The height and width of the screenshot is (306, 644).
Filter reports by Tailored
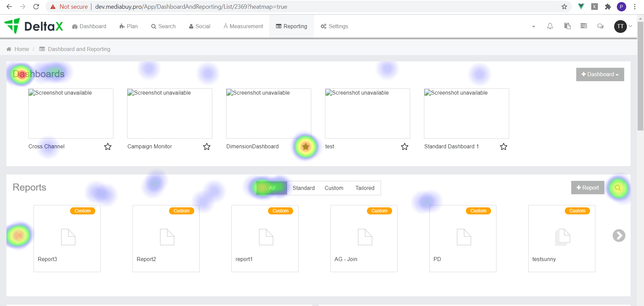click(x=365, y=188)
